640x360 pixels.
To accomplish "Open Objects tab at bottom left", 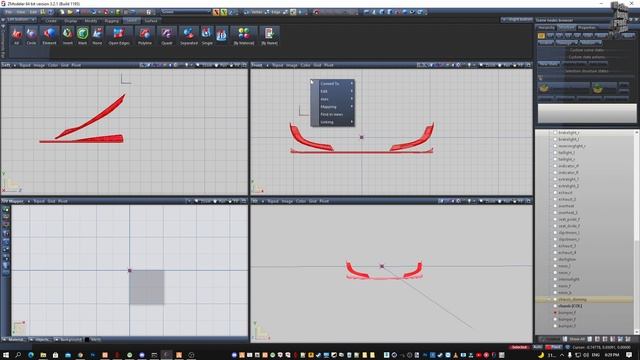I will click(41, 340).
